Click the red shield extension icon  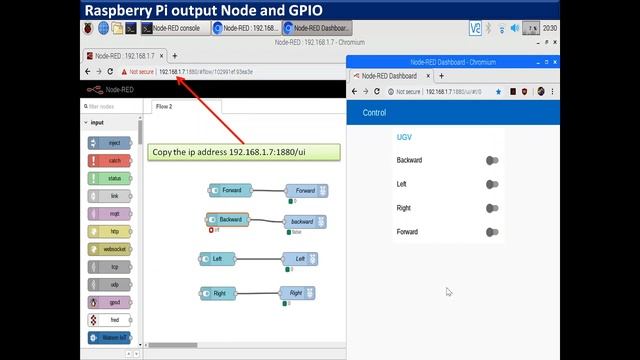(524, 91)
